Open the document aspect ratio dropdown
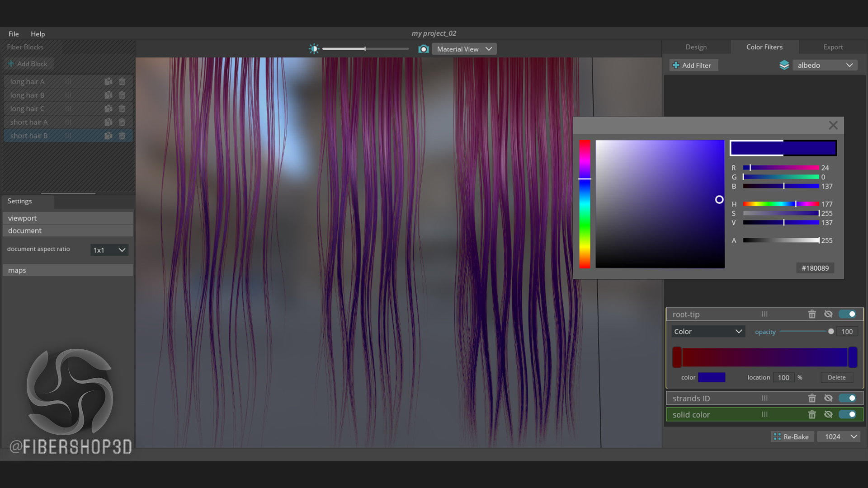The image size is (868, 488). pyautogui.click(x=109, y=250)
